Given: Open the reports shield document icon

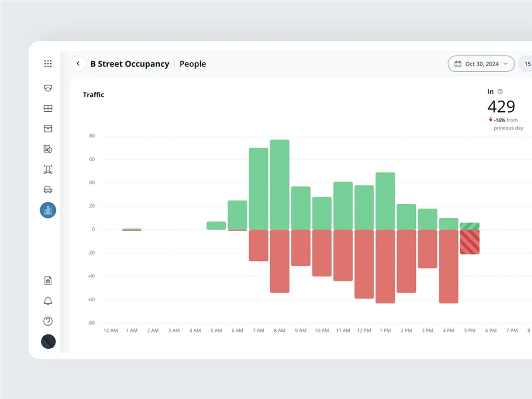Looking at the screenshot, I should click(48, 149).
